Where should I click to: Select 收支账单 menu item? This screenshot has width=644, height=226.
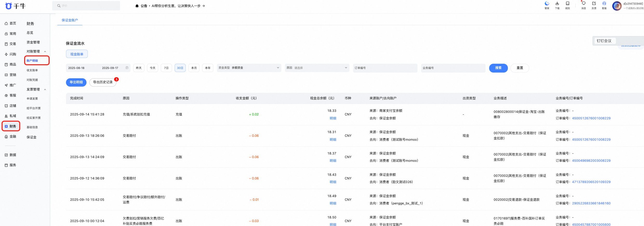32,70
